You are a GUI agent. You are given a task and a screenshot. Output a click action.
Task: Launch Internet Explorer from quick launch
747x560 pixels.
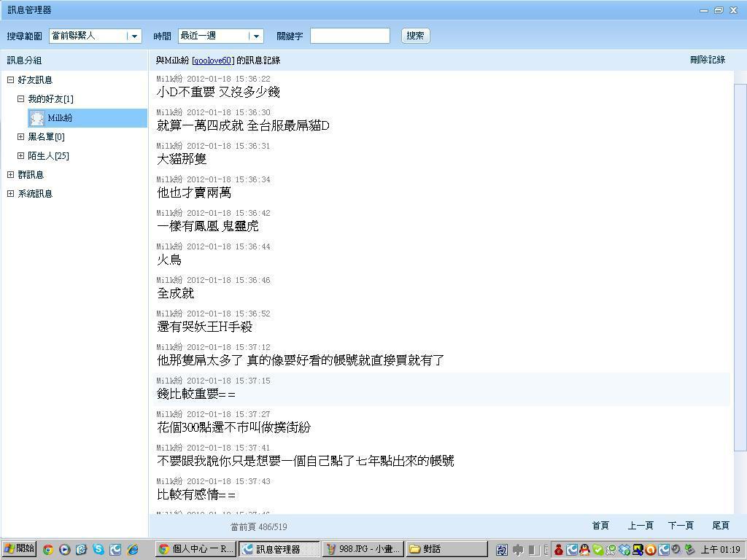pyautogui.click(x=133, y=550)
